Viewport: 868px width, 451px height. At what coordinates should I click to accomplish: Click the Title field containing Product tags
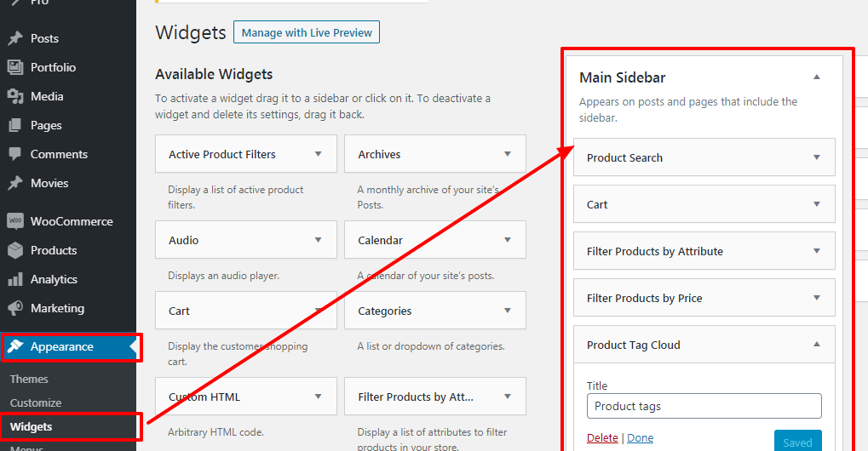click(704, 406)
